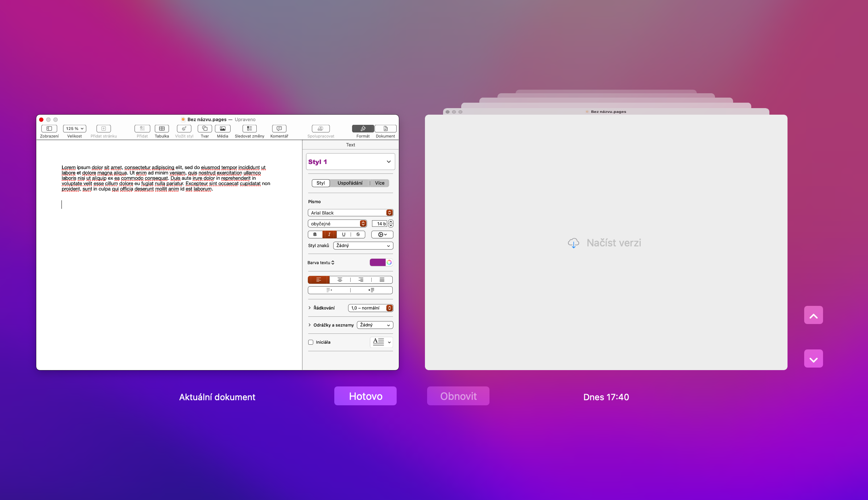Open the Sledovat změny toolbar icon
Viewport: 868px width, 500px height.
pyautogui.click(x=249, y=128)
